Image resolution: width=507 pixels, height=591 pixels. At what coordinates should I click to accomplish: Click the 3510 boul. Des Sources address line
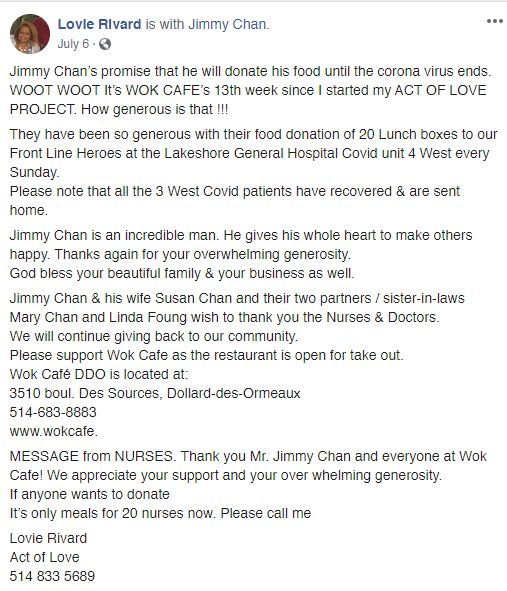155,393
